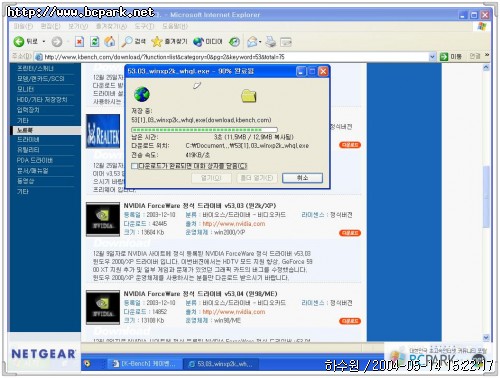Screen dimensions: 500x378
Task: Click the Mail envelope toolbar icon
Action: pyautogui.click(x=252, y=42)
